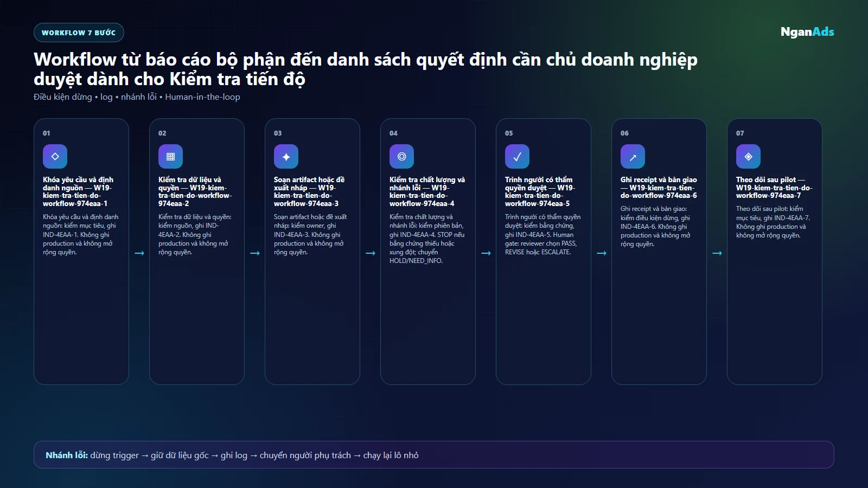Click the diagonal arrow icon in step 06
This screenshot has height=488, width=868.
(633, 156)
